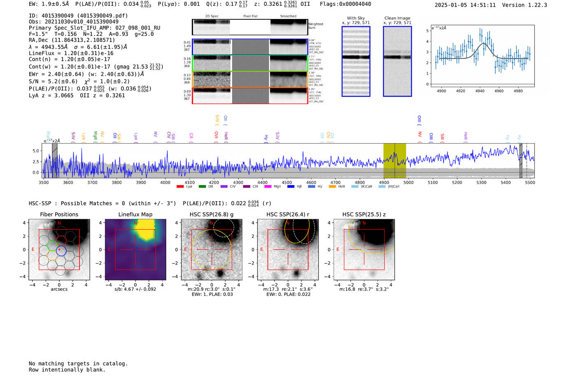Click the 'Row intentionally blank.' text
This screenshot has height=392, width=576.
click(x=67, y=370)
